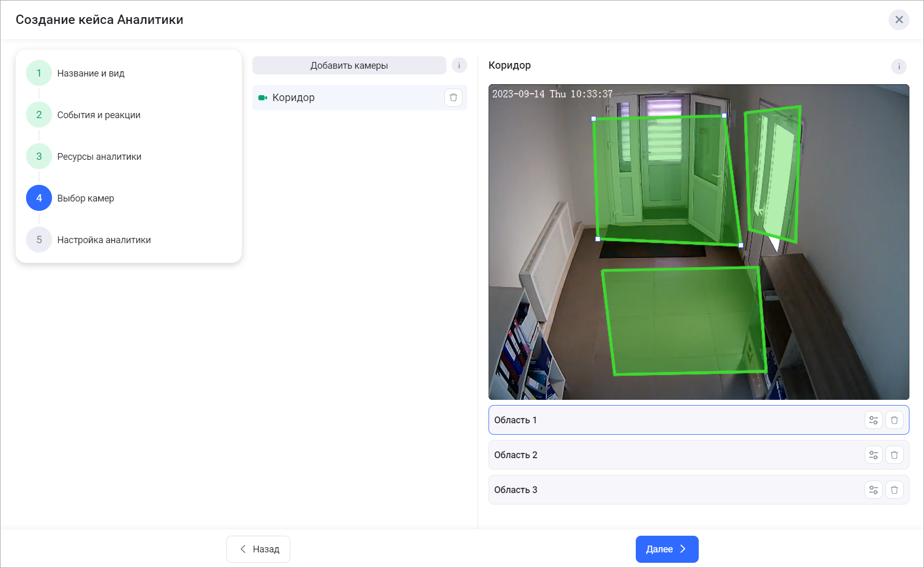Show info next to Добавить камеры
The image size is (924, 568).
(x=459, y=66)
